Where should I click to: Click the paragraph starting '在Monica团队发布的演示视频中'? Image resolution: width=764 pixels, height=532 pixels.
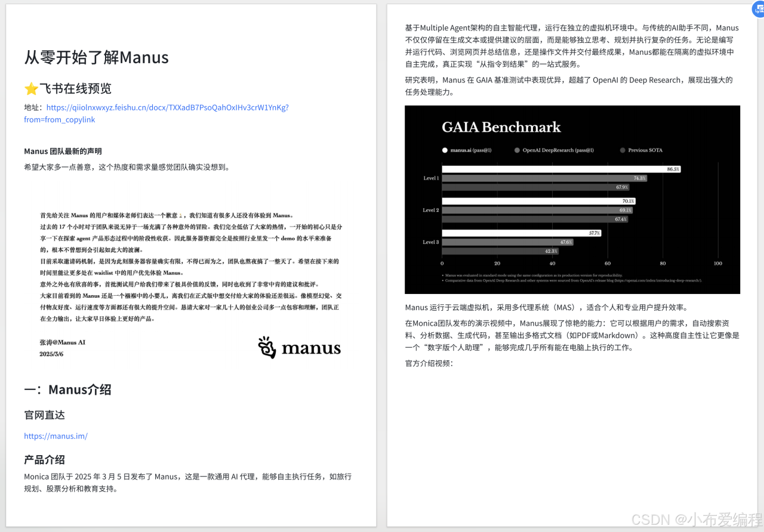pos(572,336)
